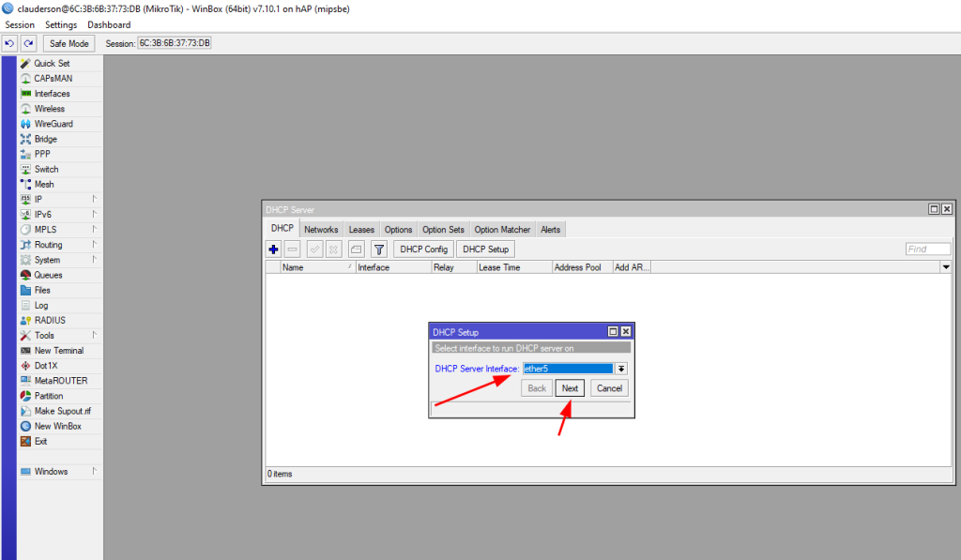Open the table column selector dropdown
This screenshot has width=961, height=560.
946,267
